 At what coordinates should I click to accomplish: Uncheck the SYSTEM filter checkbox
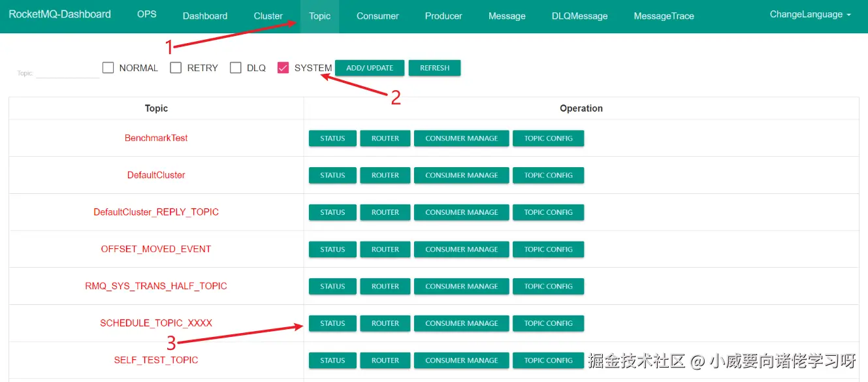pos(283,68)
